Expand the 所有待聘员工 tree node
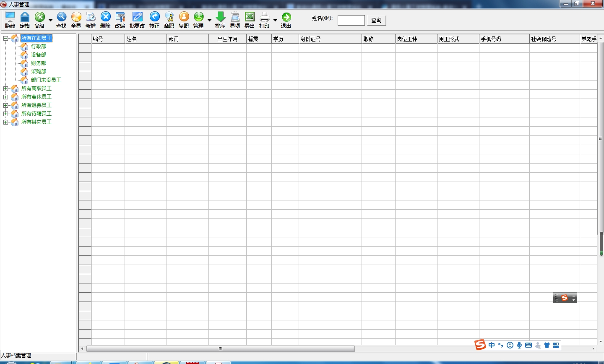 5,114
